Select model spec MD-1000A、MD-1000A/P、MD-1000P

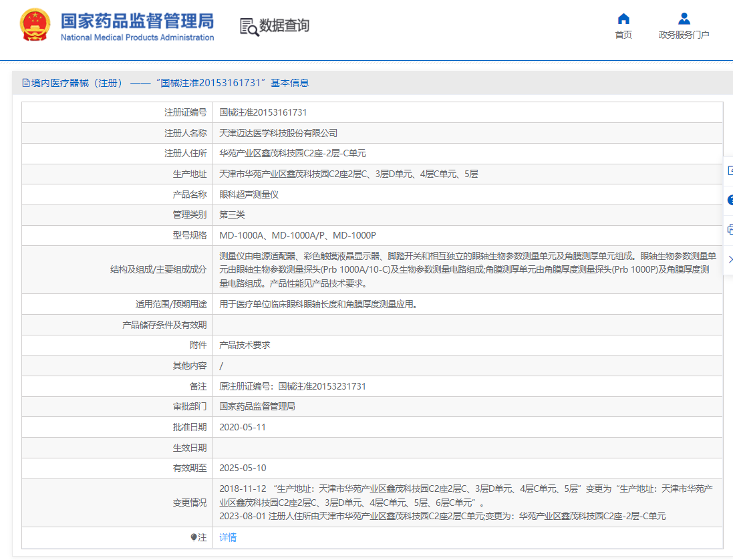tap(297, 235)
